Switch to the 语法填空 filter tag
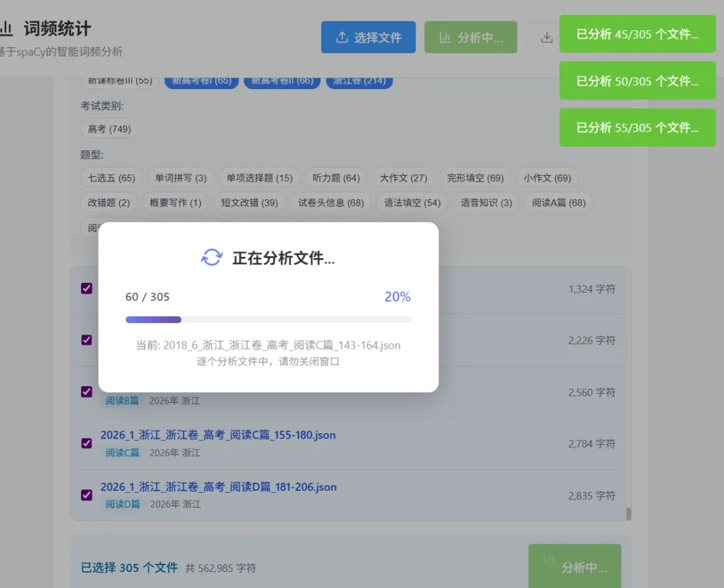The height and width of the screenshot is (588, 724). 411,202
